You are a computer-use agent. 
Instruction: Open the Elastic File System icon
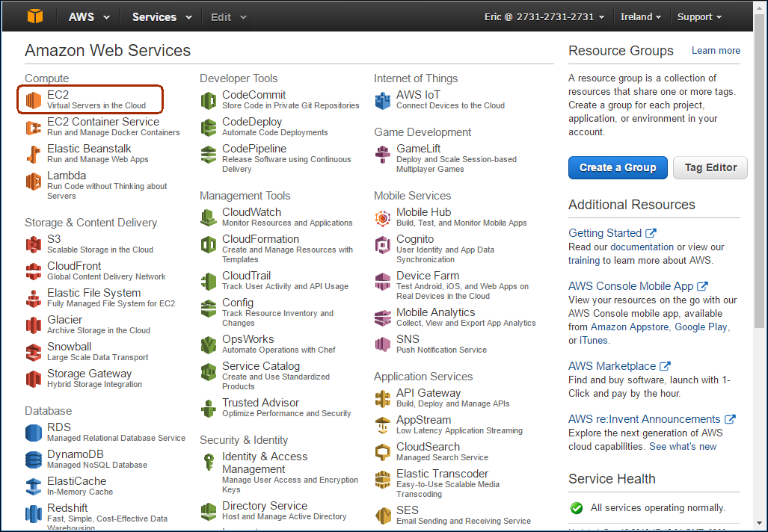coord(34,298)
